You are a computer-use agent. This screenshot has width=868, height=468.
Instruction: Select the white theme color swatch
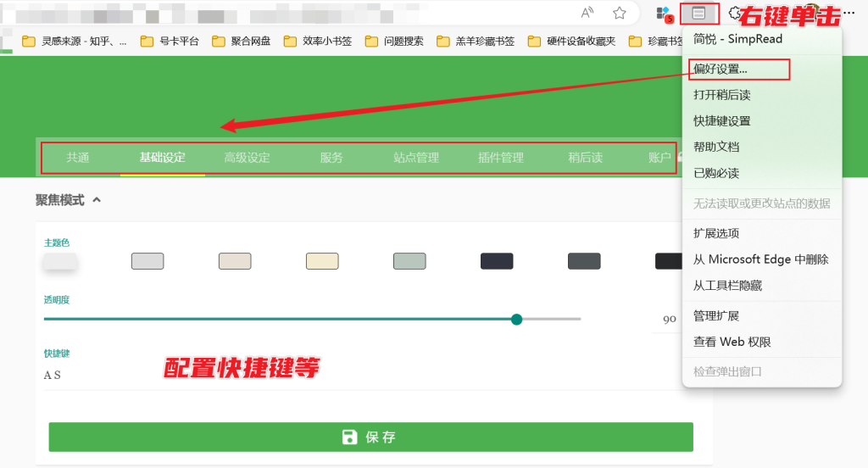coord(60,261)
